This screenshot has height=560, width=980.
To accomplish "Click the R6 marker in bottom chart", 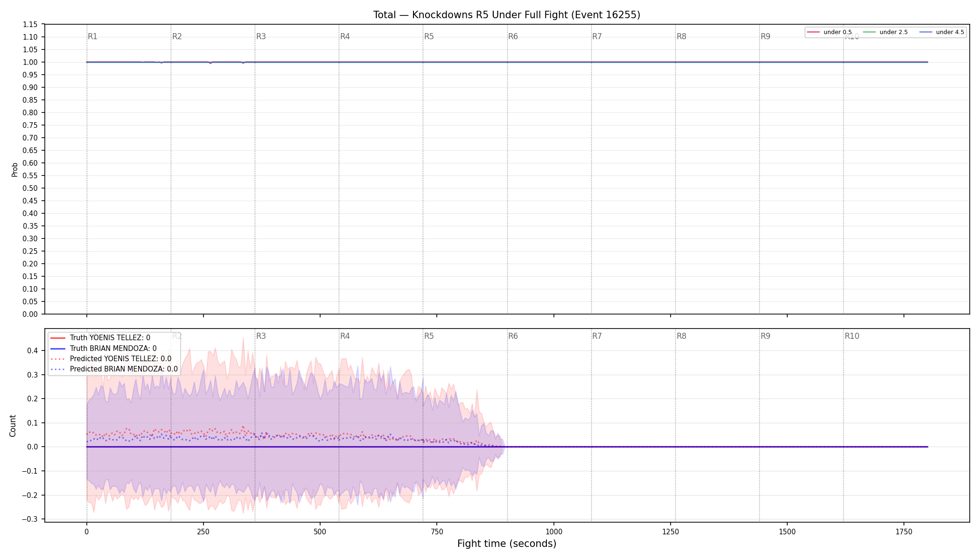I will click(513, 336).
